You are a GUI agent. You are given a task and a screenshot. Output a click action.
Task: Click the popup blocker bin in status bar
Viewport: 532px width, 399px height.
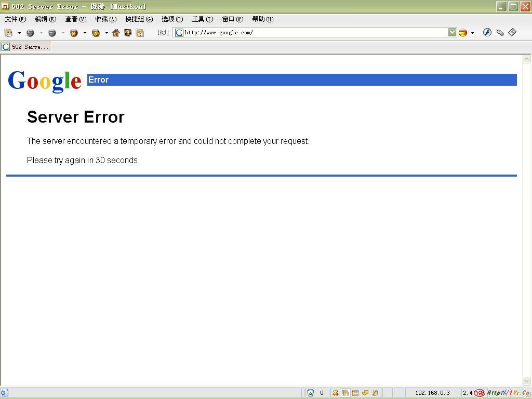[310, 393]
